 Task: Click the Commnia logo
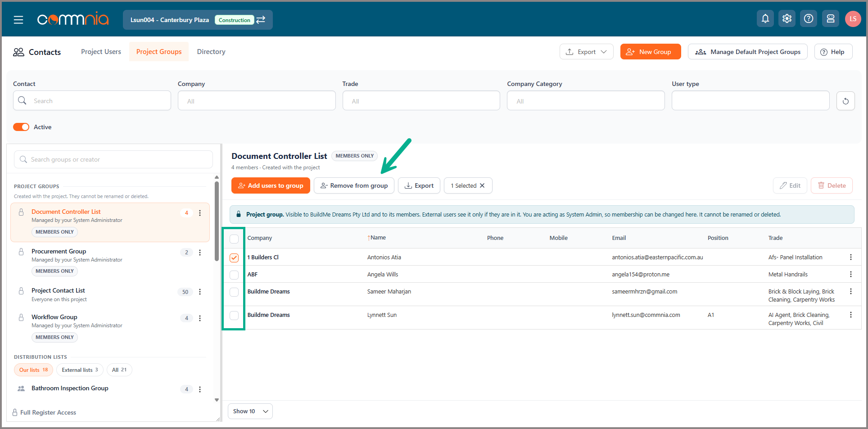(73, 19)
